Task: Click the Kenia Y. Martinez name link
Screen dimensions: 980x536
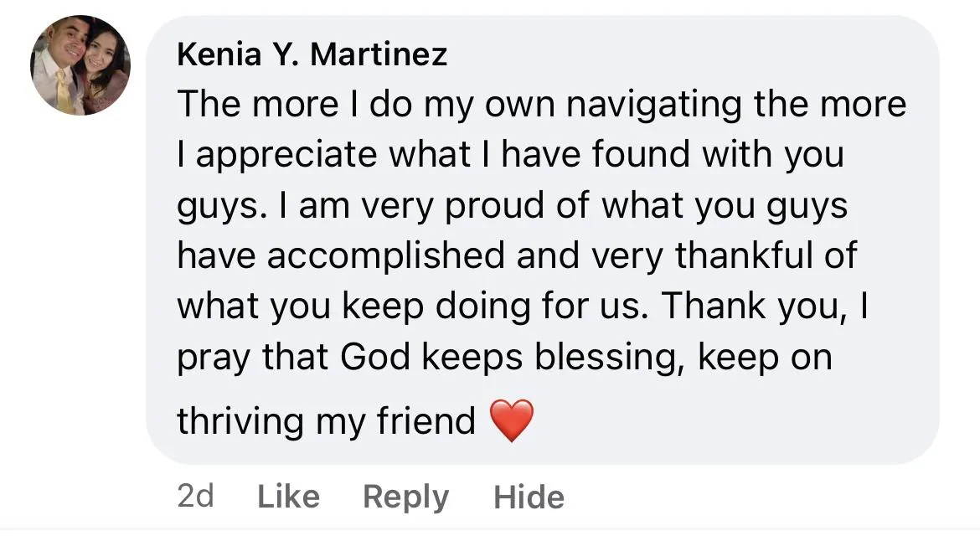Action: click(x=312, y=54)
